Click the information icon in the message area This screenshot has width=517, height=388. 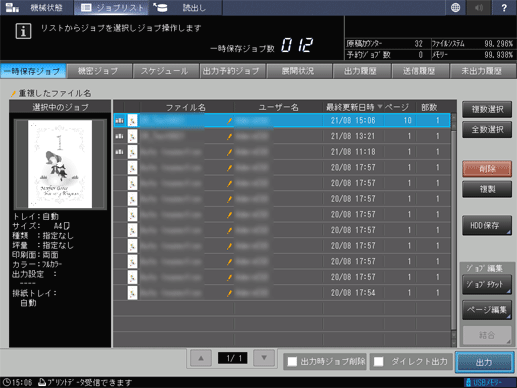click(23, 31)
